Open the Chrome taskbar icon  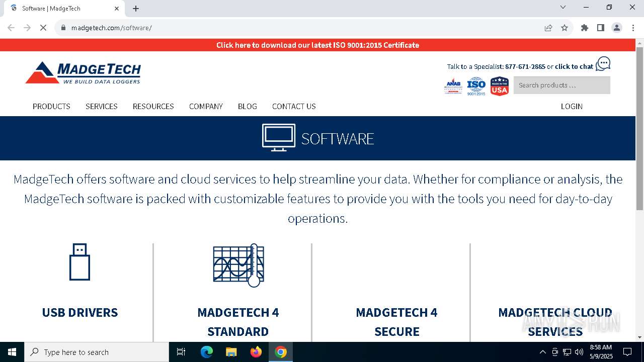281,352
